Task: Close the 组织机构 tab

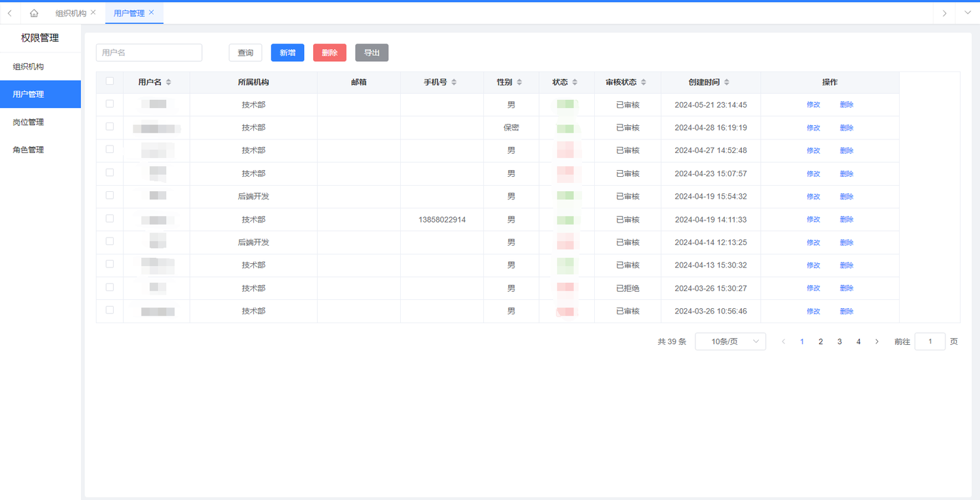Action: (93, 12)
